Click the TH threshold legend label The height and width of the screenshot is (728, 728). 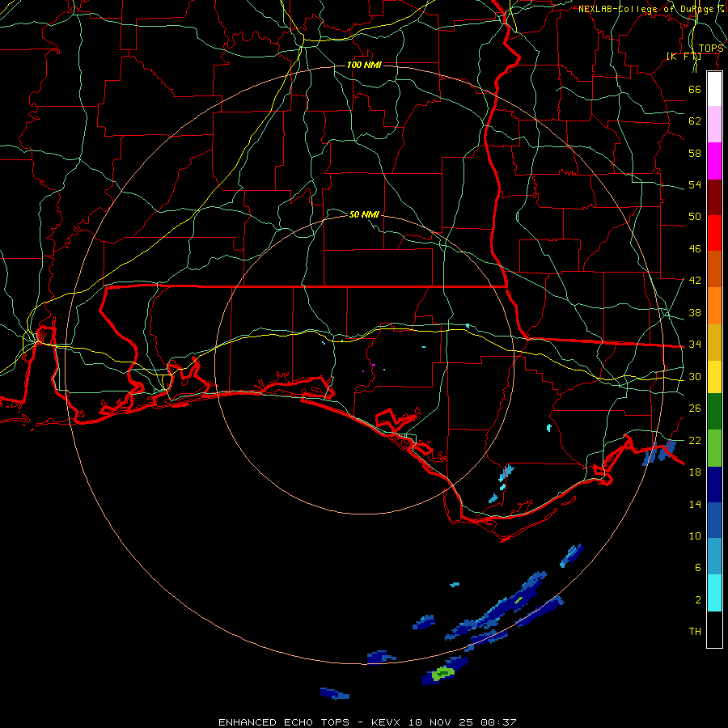click(x=695, y=632)
